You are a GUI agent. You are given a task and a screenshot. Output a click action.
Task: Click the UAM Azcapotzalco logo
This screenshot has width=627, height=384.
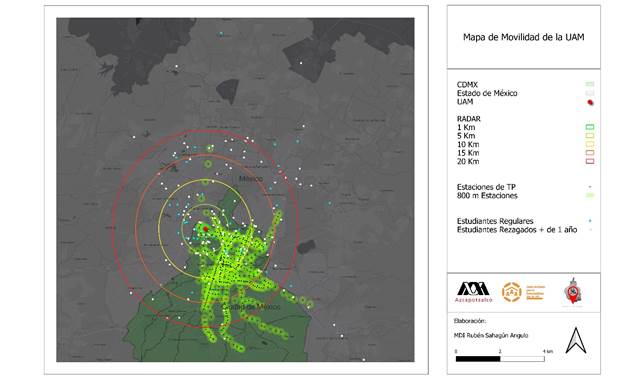[x=473, y=292]
